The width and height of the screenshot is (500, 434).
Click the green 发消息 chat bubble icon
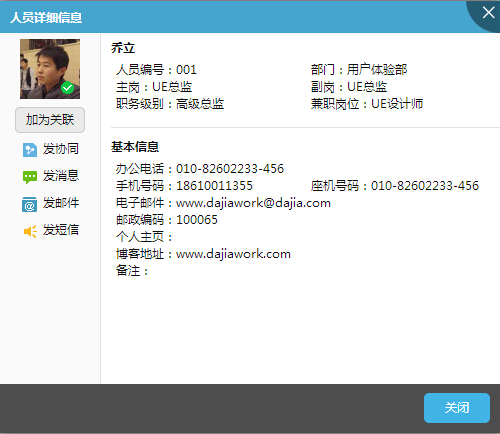click(30, 177)
